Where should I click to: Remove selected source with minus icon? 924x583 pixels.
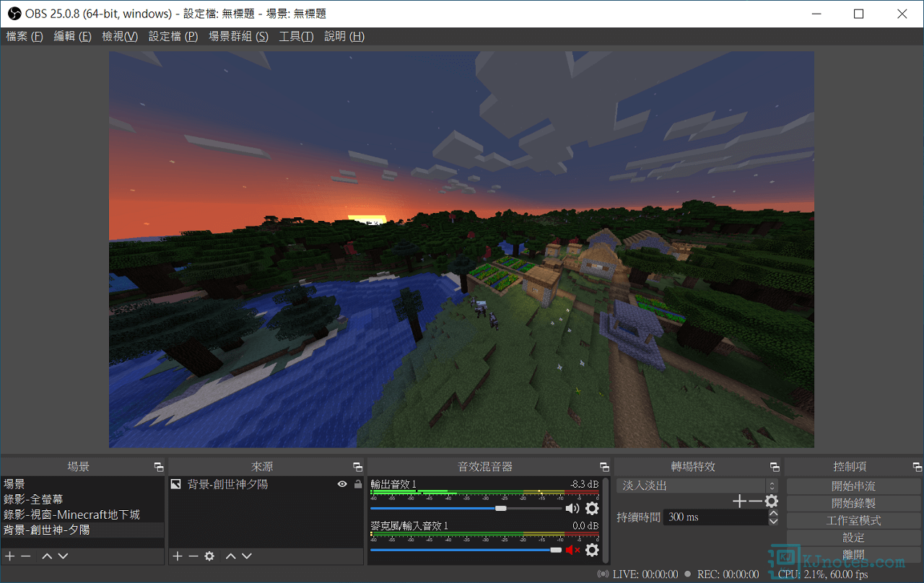(x=193, y=556)
